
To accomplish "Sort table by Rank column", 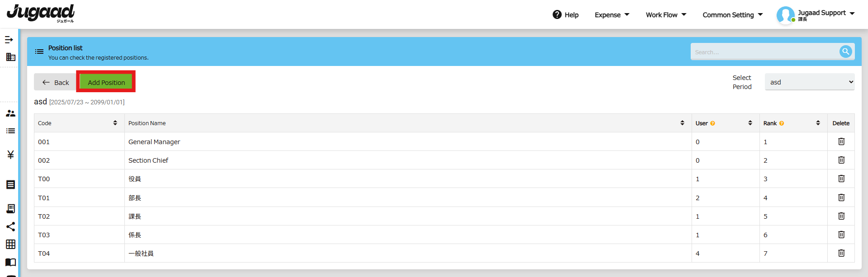I will [818, 123].
